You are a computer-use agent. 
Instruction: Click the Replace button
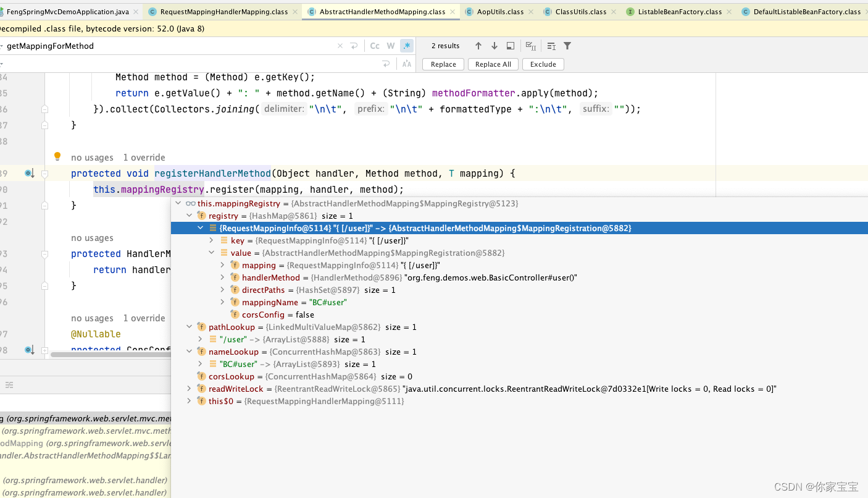point(443,64)
